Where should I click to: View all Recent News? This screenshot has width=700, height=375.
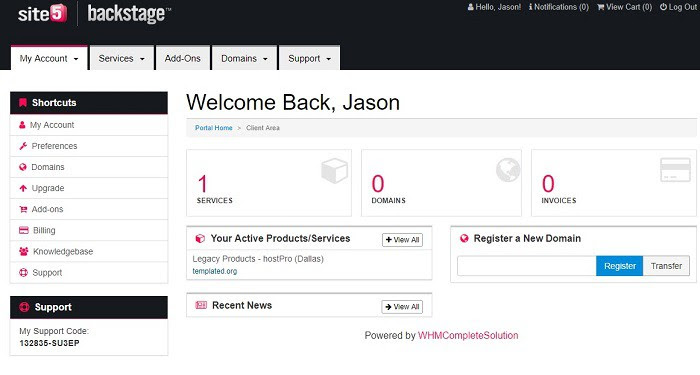tap(402, 307)
